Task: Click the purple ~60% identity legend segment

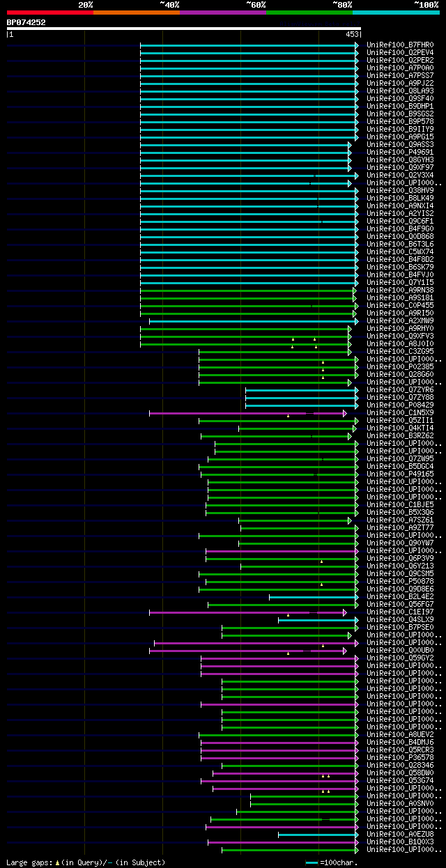Action: 223,12
